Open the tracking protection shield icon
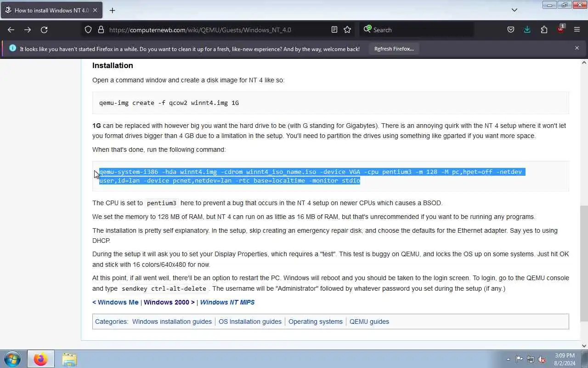Screen dimensions: 588x368 click(88, 29)
